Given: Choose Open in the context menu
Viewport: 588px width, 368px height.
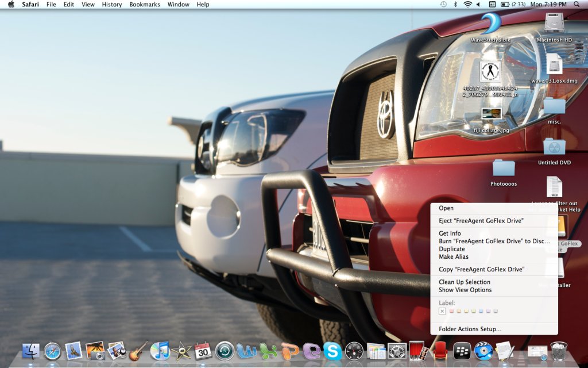Looking at the screenshot, I should 494,208.
